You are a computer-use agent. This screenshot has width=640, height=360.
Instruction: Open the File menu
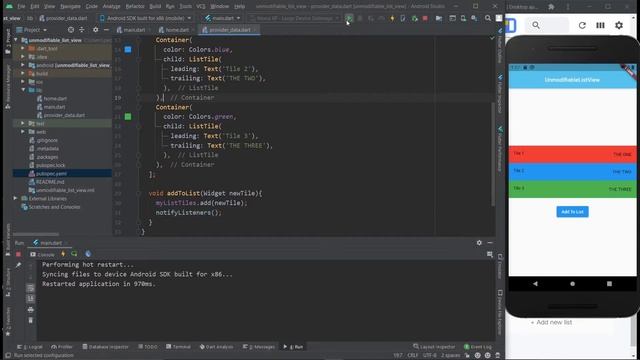(x=21, y=7)
